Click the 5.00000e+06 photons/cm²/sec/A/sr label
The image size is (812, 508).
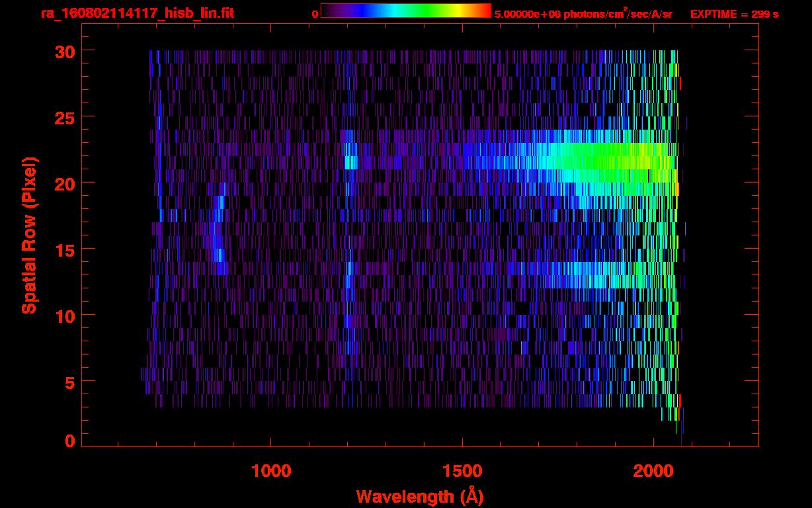click(x=583, y=13)
